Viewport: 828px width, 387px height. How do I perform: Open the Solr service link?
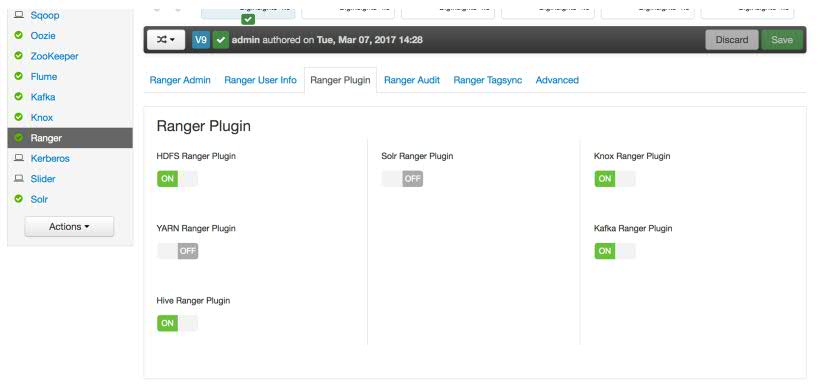coord(39,199)
